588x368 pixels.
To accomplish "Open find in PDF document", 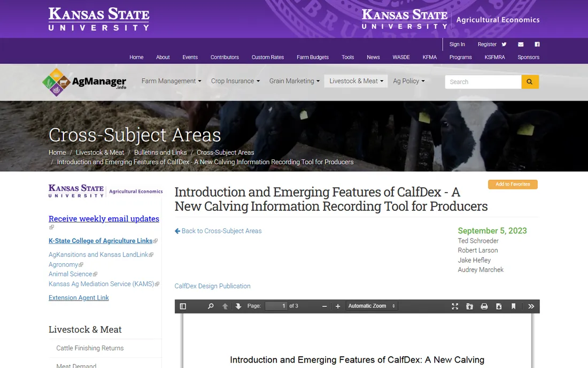I will (211, 306).
